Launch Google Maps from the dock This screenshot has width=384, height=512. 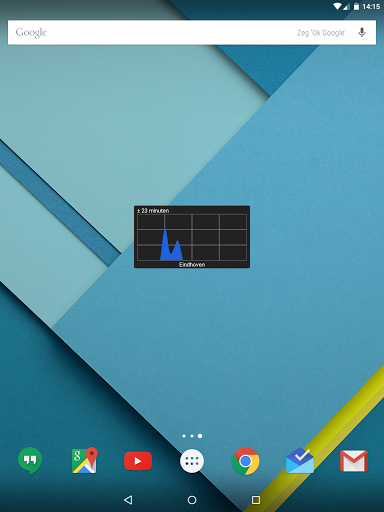click(x=85, y=461)
